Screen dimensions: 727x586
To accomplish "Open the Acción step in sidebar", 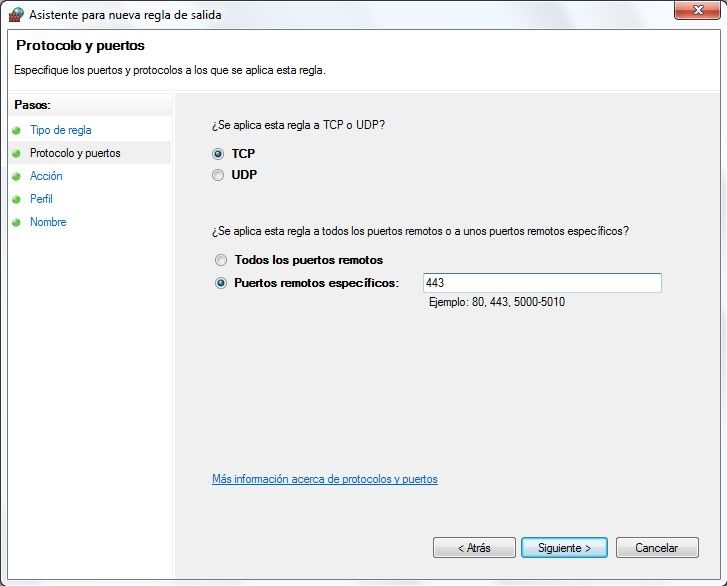I will coord(46,176).
